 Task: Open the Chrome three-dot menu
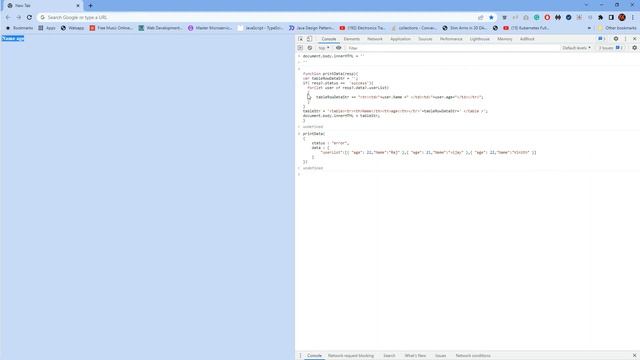pyautogui.click(x=633, y=18)
